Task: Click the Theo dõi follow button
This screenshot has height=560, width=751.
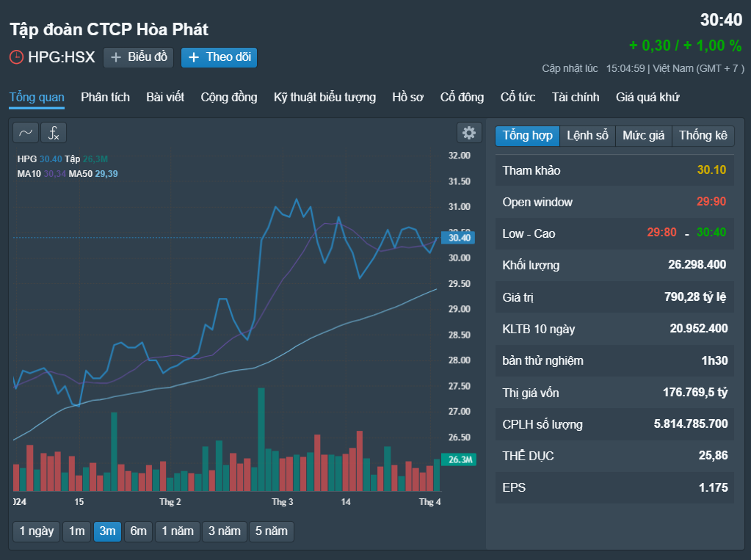Action: (220, 57)
